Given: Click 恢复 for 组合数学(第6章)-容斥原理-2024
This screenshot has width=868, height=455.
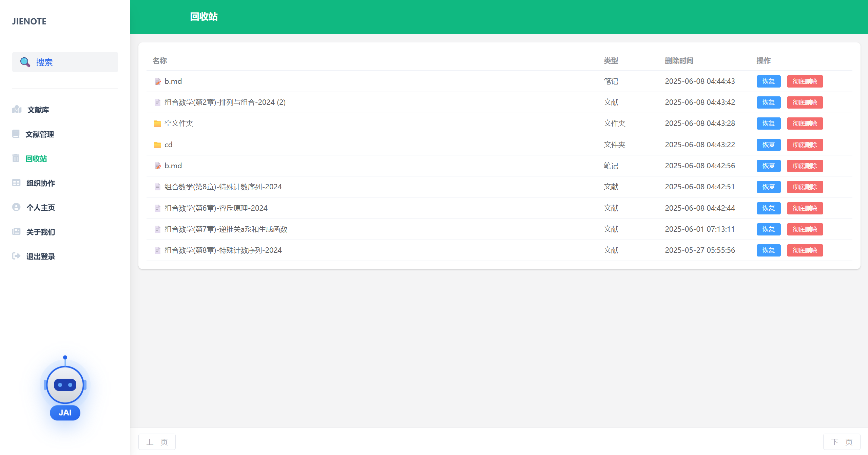Looking at the screenshot, I should tap(768, 208).
